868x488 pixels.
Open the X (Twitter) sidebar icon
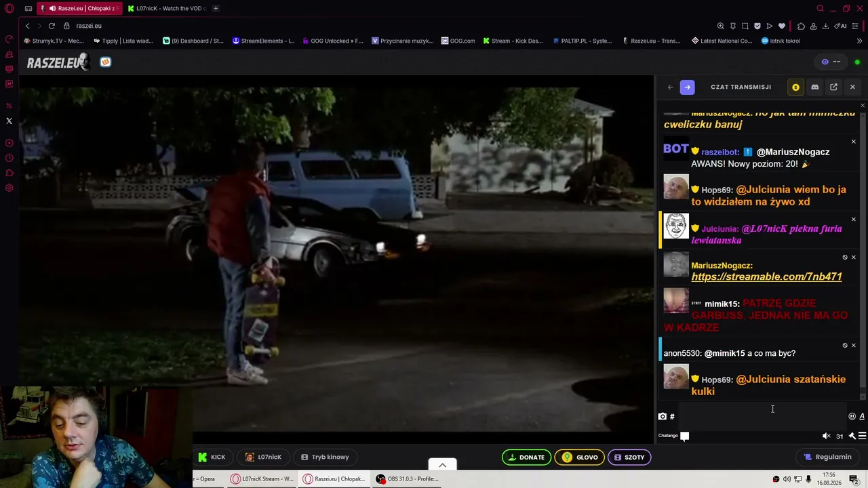(9, 121)
